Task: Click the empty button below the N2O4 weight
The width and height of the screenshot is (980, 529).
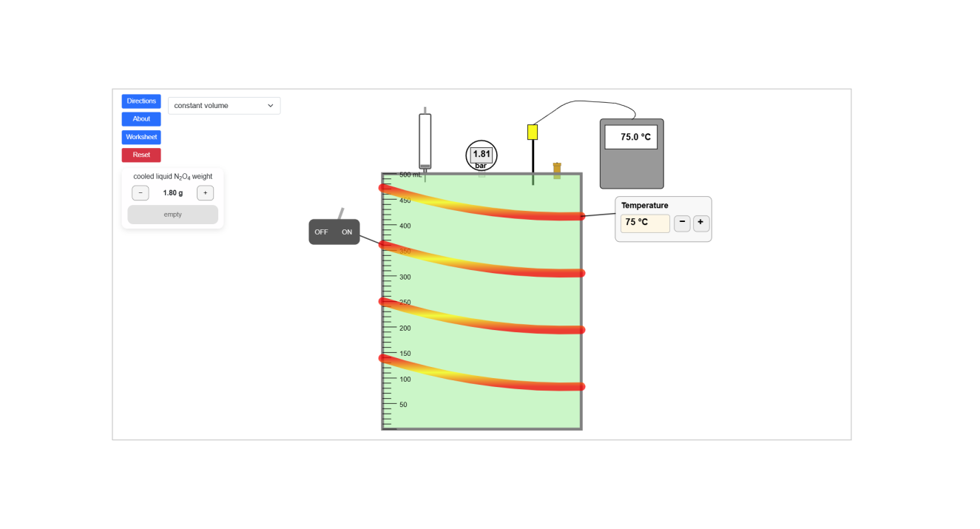Action: click(172, 214)
